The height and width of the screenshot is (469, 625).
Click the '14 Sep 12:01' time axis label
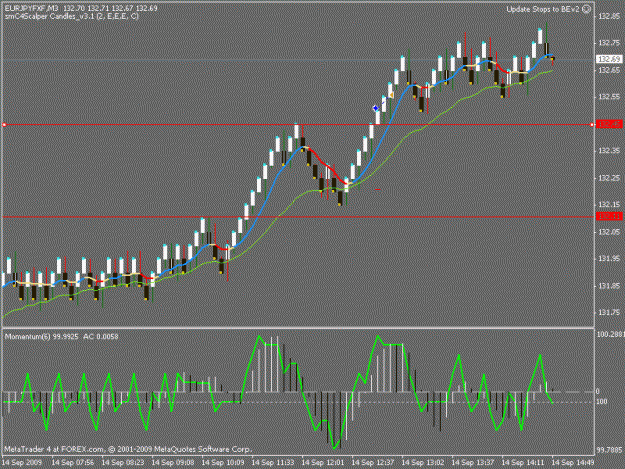[x=322, y=462]
